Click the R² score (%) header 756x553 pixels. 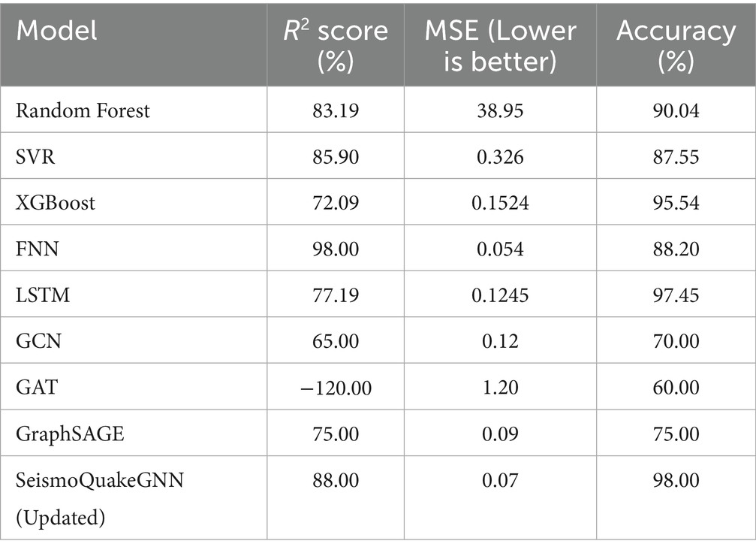click(336, 44)
